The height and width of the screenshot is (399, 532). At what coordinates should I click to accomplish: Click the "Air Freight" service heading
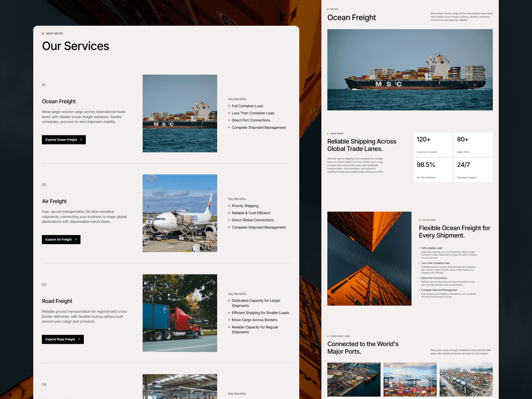click(54, 201)
